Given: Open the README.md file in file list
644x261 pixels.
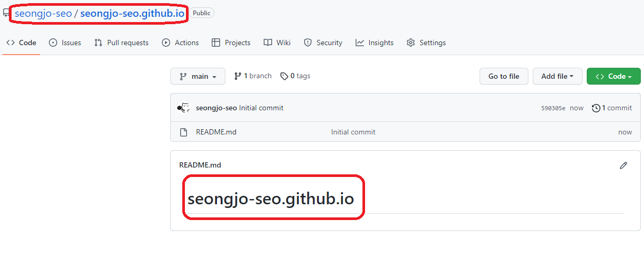Looking at the screenshot, I should [216, 132].
